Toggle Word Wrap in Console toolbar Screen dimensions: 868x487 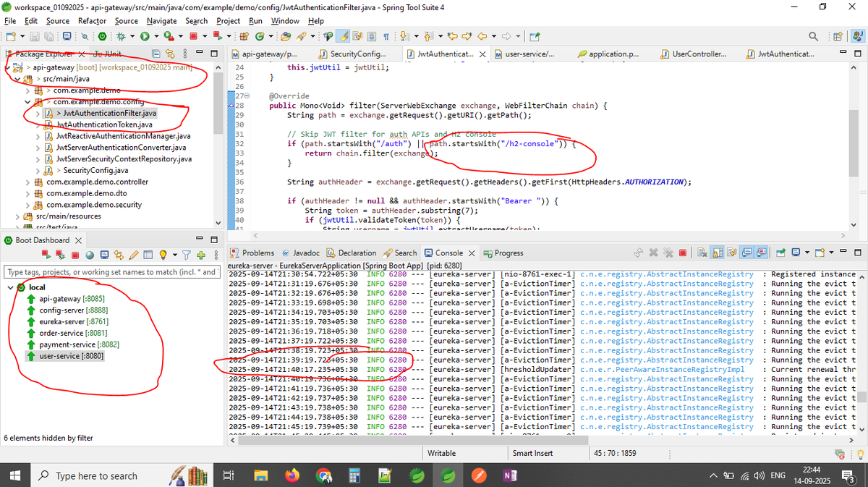pyautogui.click(x=732, y=253)
